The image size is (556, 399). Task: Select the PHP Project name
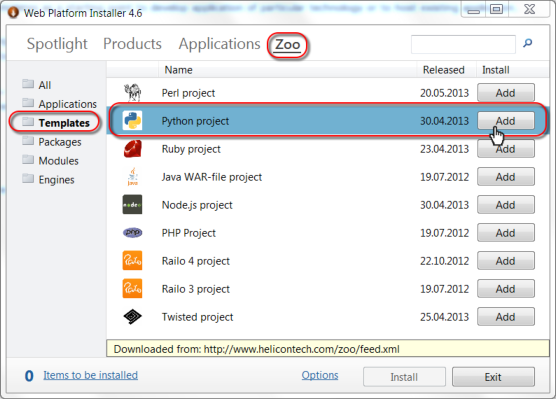189,233
